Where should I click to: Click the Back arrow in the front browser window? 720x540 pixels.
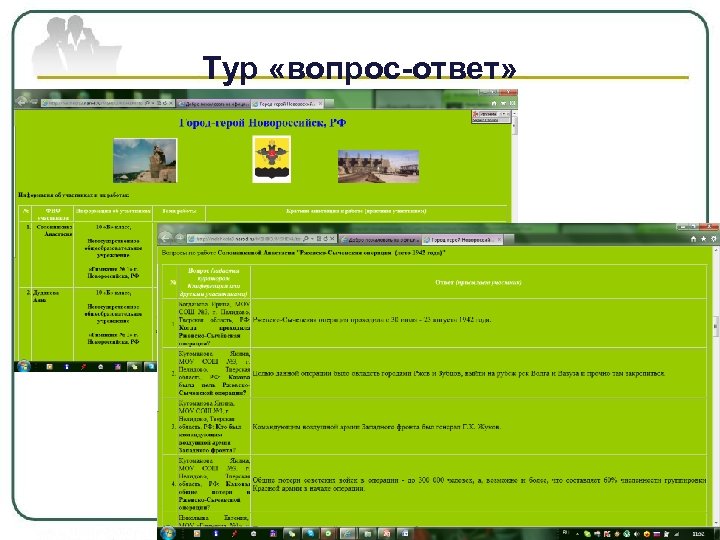click(x=166, y=237)
